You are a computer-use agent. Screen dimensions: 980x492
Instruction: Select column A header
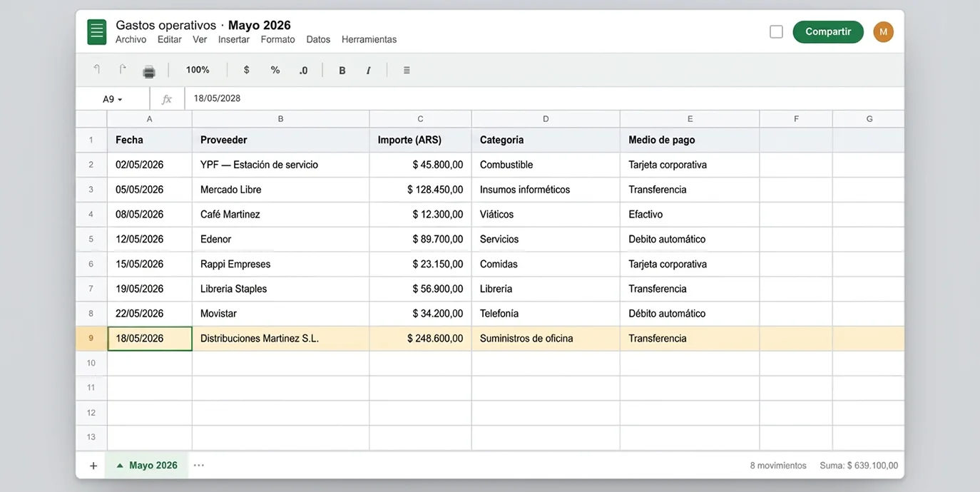150,119
